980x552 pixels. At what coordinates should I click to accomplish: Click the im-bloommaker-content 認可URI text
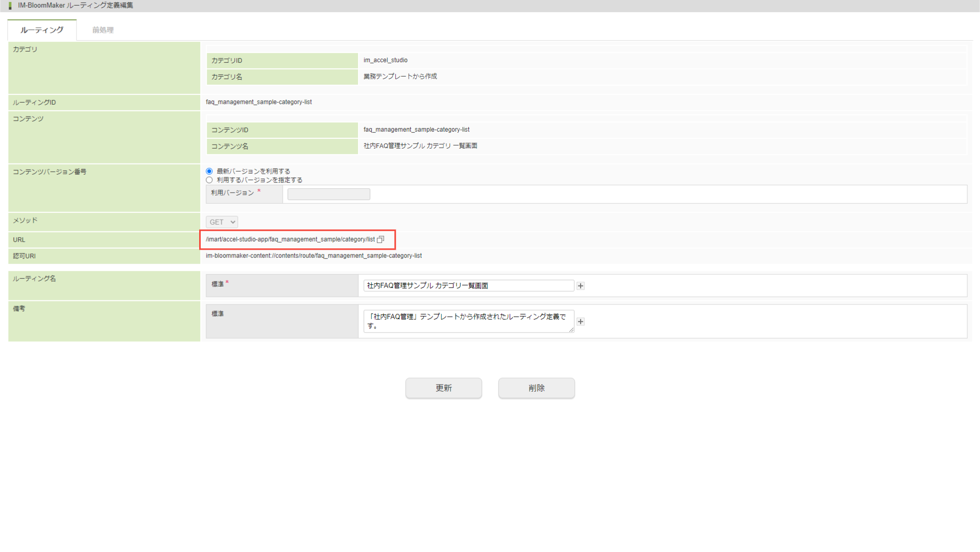click(314, 256)
